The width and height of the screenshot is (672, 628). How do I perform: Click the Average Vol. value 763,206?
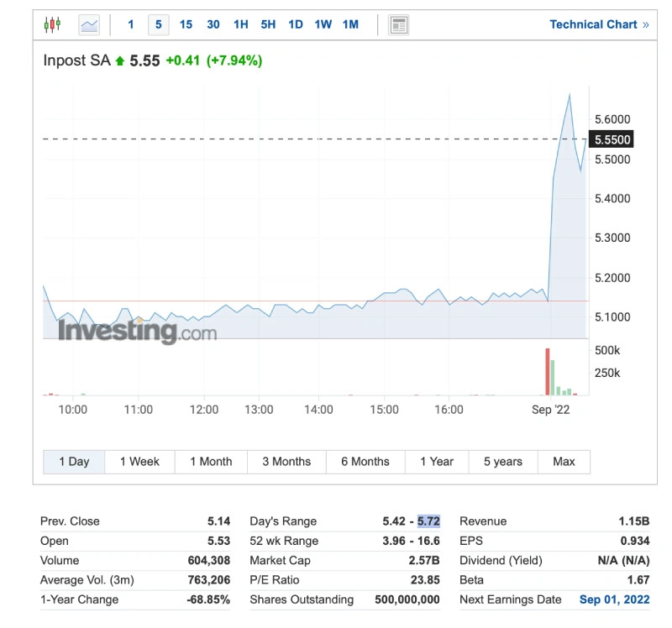pos(209,580)
